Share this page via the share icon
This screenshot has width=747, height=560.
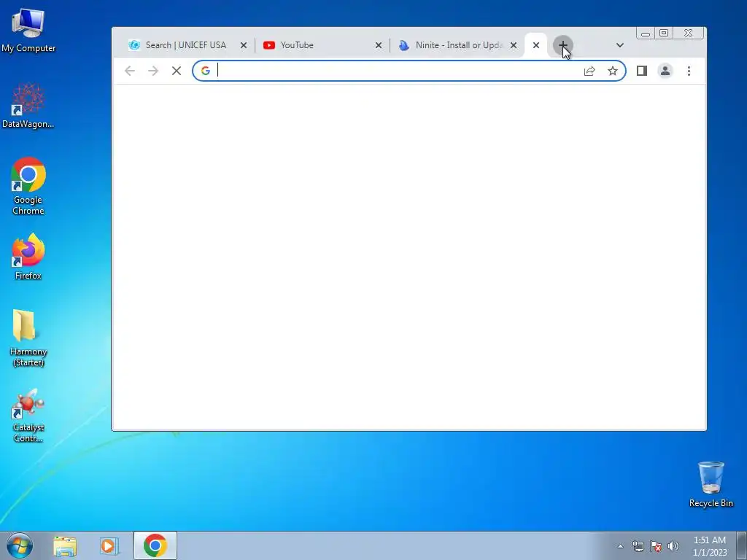(x=589, y=71)
